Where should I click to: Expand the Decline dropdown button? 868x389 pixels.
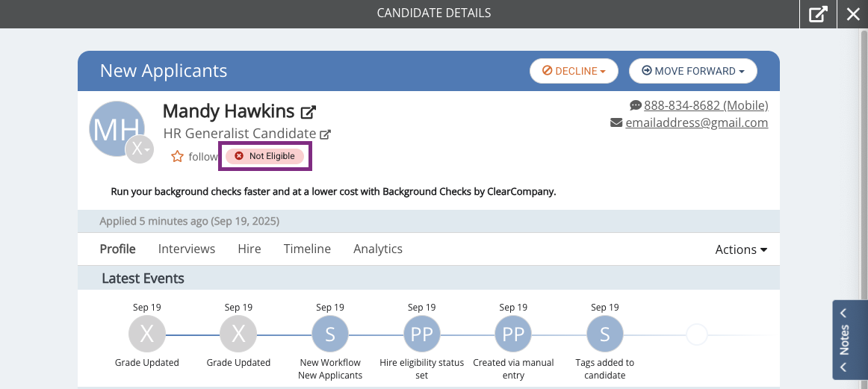coord(574,71)
